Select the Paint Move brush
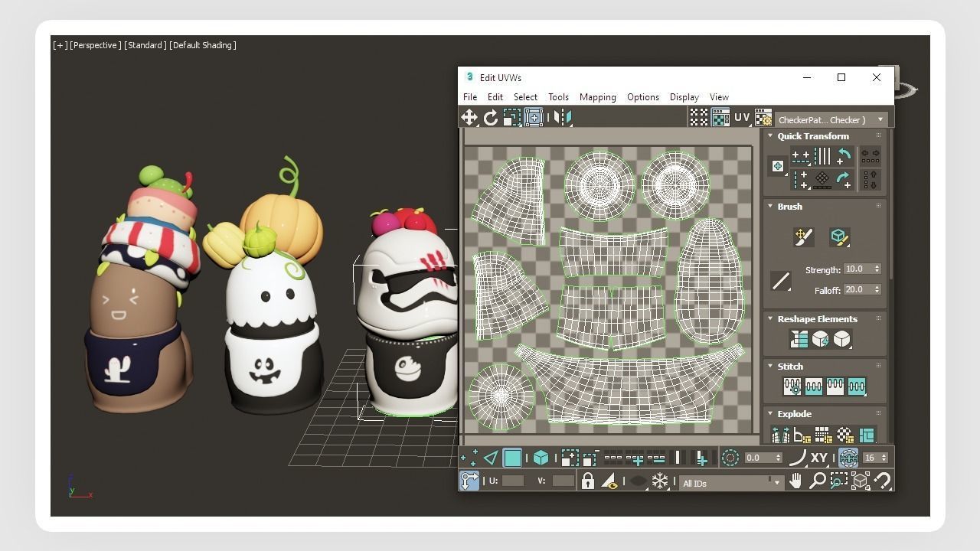Viewport: 980px width, 551px height. coord(802,237)
